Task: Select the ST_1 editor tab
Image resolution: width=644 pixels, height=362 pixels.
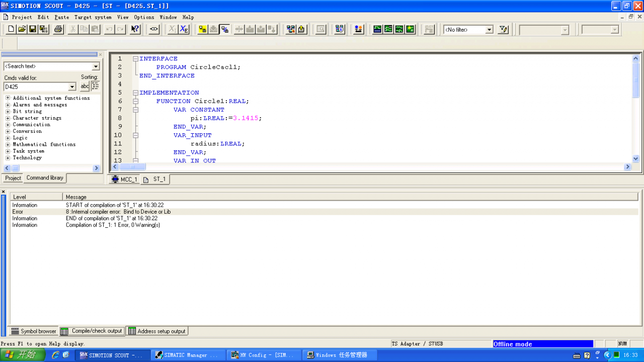Action: (x=155, y=179)
